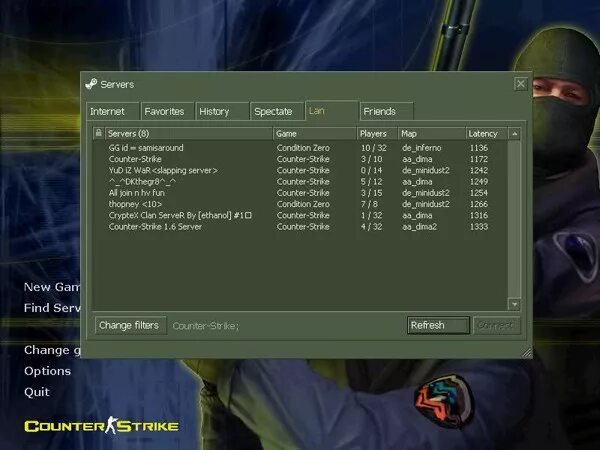600x450 pixels.
Task: Open Change game in main menu
Action: point(52,350)
